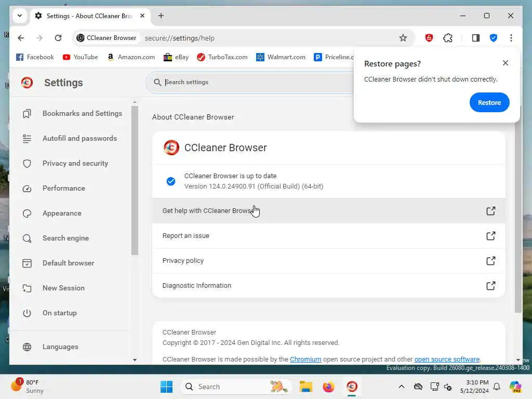Open the eBay bookmark
532x399 pixels.
coord(176,57)
